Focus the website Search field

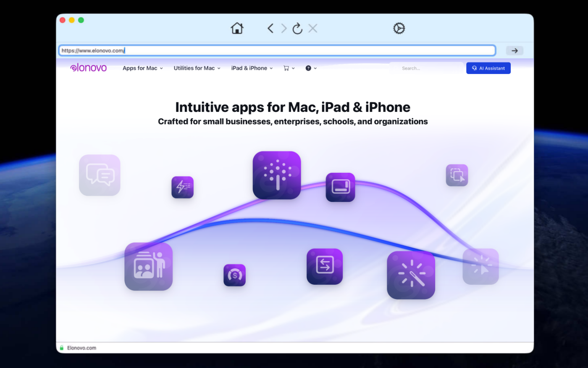coord(426,68)
